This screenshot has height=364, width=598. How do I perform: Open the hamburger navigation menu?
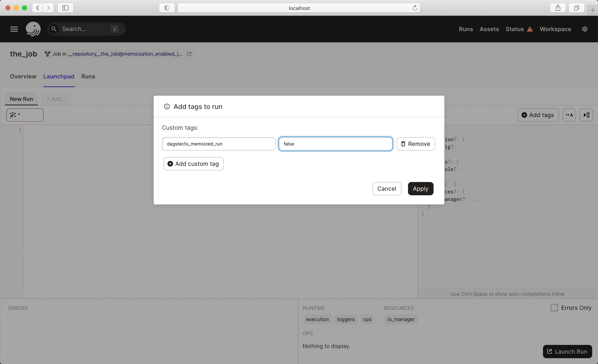(x=14, y=29)
